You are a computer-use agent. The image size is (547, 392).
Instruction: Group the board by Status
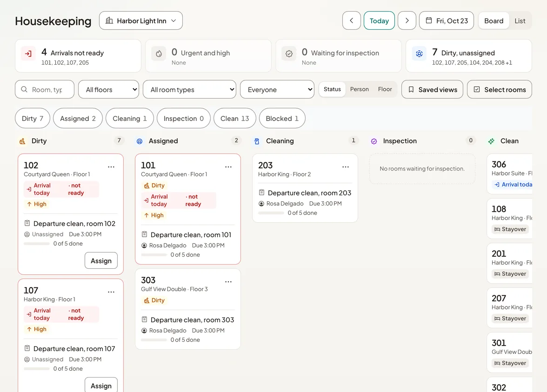[x=332, y=89]
